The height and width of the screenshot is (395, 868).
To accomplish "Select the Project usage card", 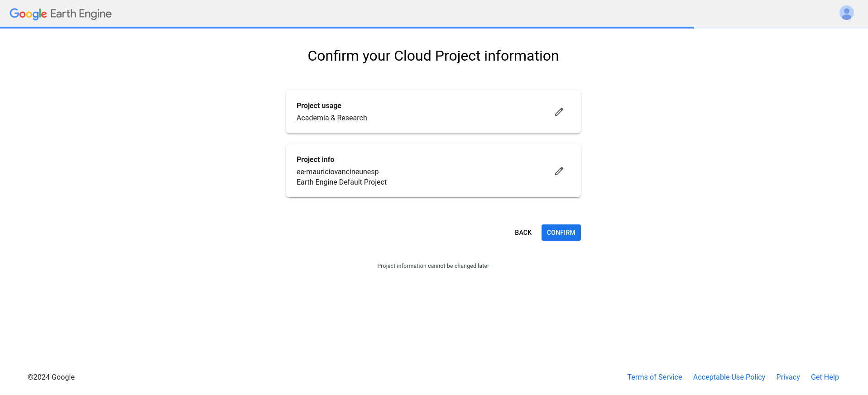I will tap(433, 112).
